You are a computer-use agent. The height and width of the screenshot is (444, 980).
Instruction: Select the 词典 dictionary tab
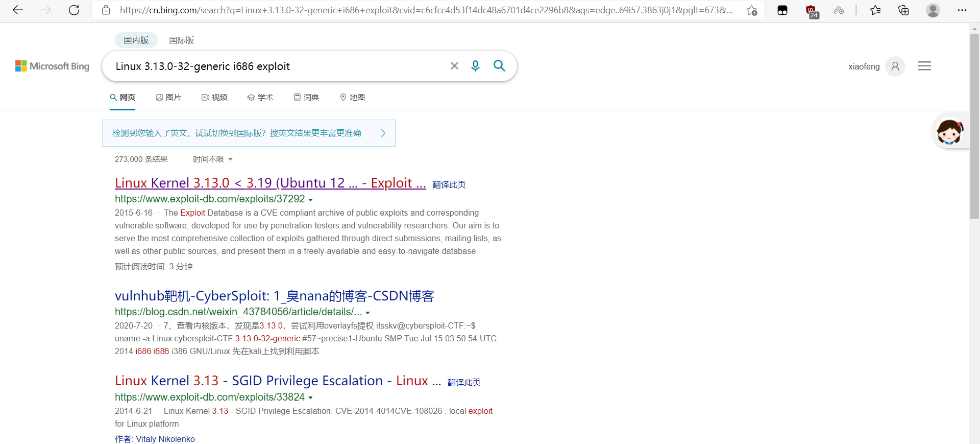pos(306,97)
